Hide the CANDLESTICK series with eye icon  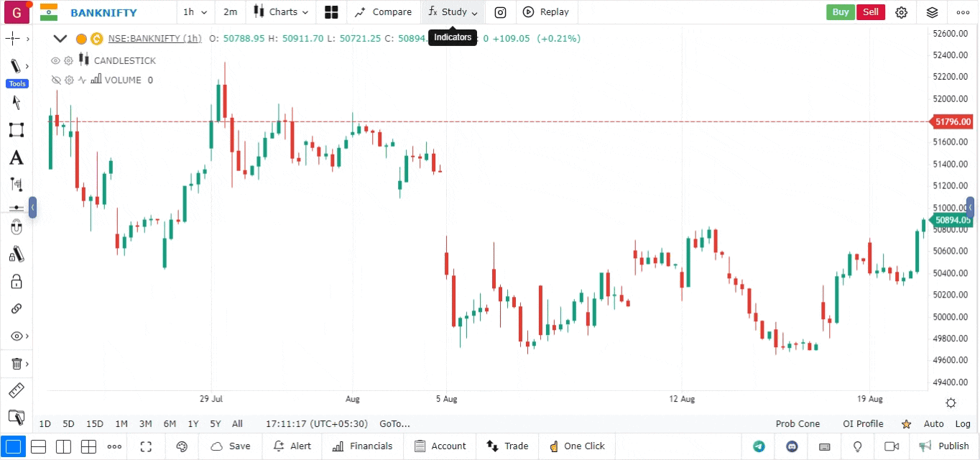55,61
